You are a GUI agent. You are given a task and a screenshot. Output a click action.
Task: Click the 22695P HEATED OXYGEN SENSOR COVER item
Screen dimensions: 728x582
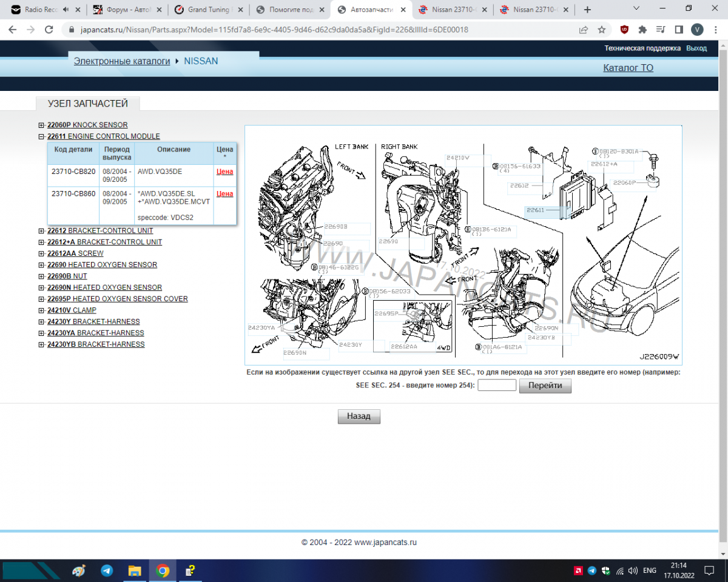pos(118,299)
